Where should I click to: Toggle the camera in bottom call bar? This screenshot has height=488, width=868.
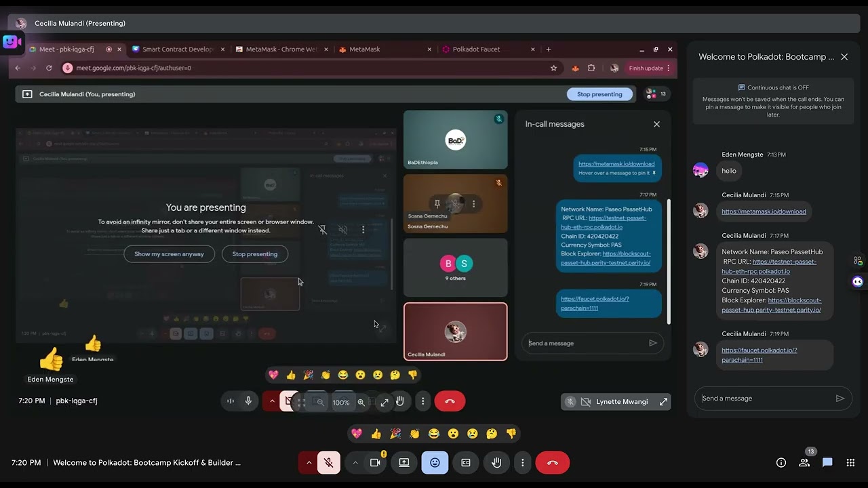tap(375, 463)
